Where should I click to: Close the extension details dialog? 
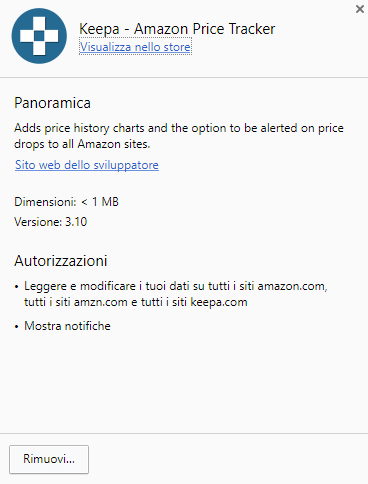360,9
